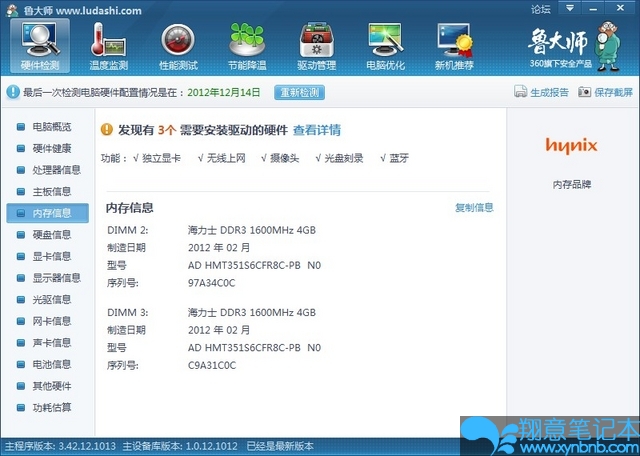The width and height of the screenshot is (640, 456).
Task: Click the 查看详情 view details link
Action: (316, 130)
